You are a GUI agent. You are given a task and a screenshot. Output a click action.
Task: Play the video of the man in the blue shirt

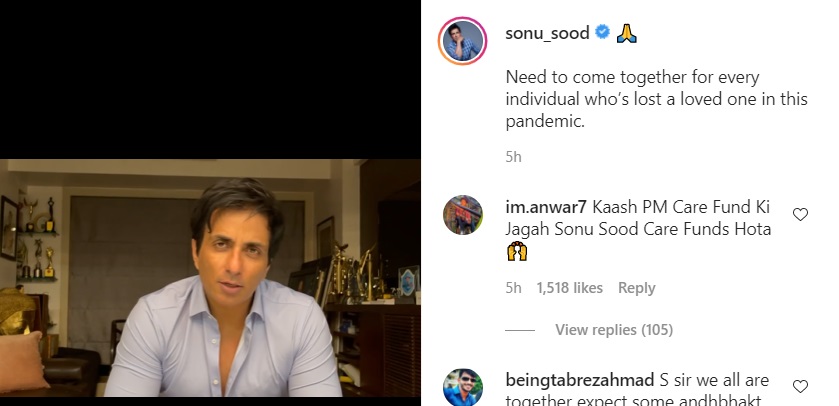click(x=210, y=278)
